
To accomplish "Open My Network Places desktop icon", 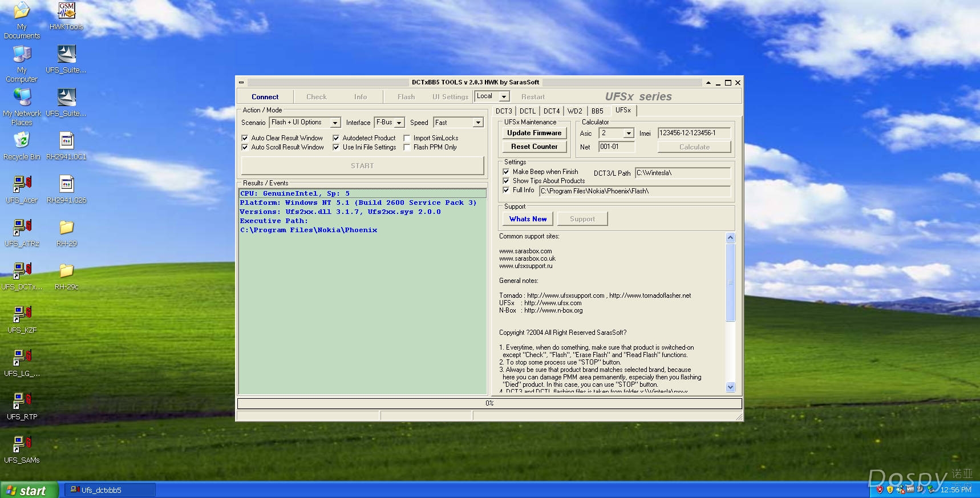I will click(22, 107).
